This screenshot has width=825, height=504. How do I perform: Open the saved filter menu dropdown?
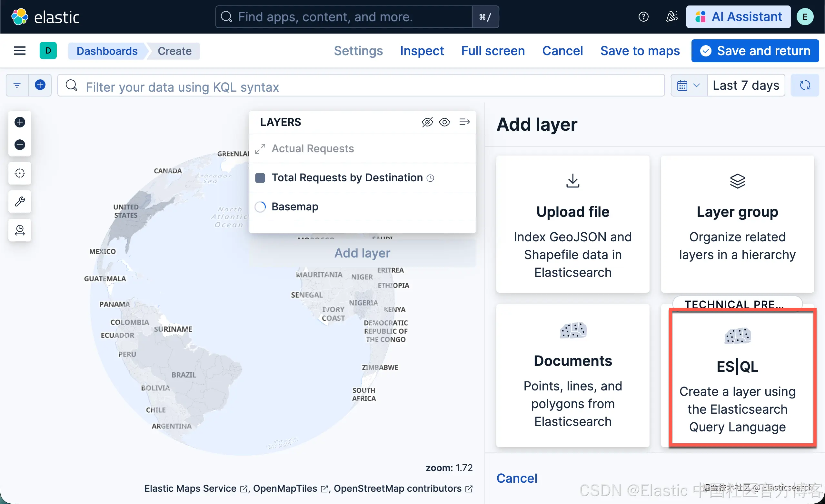pyautogui.click(x=17, y=86)
